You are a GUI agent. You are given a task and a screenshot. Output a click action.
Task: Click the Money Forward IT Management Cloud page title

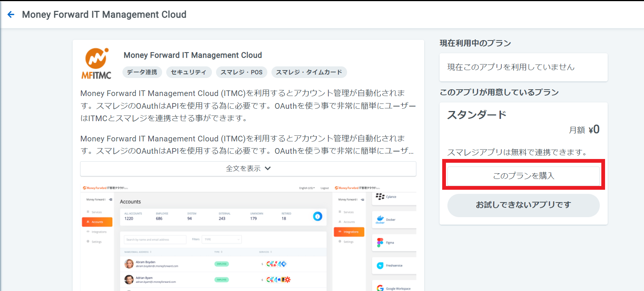point(104,15)
